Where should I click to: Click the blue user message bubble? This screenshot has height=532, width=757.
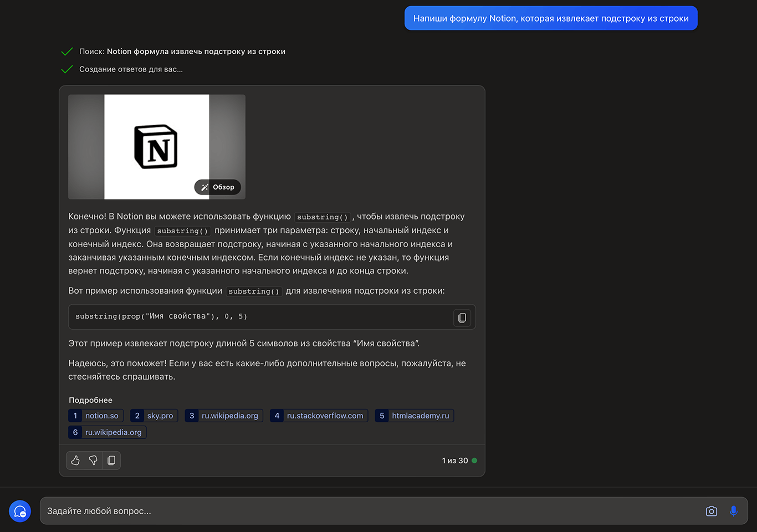[551, 18]
